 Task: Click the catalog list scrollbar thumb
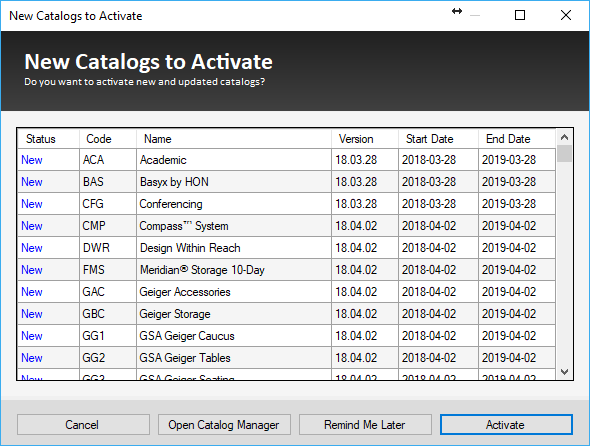pos(564,154)
